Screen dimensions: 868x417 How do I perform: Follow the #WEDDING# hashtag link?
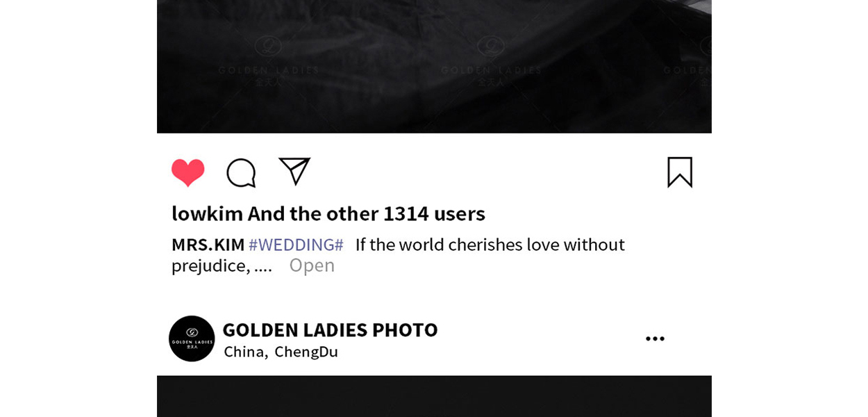click(296, 245)
